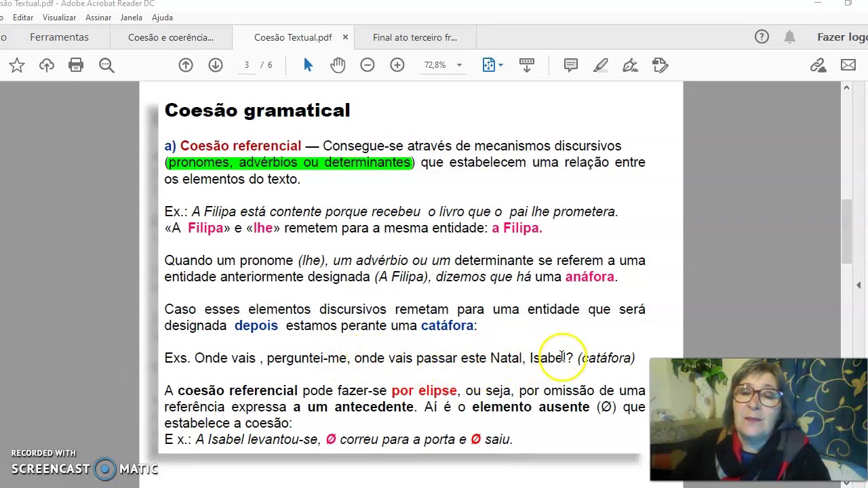868x488 pixels.
Task: Select the highlighter pen tool
Action: pyautogui.click(x=601, y=65)
